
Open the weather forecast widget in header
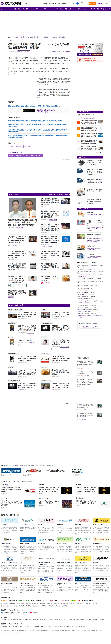tap(80, 4)
